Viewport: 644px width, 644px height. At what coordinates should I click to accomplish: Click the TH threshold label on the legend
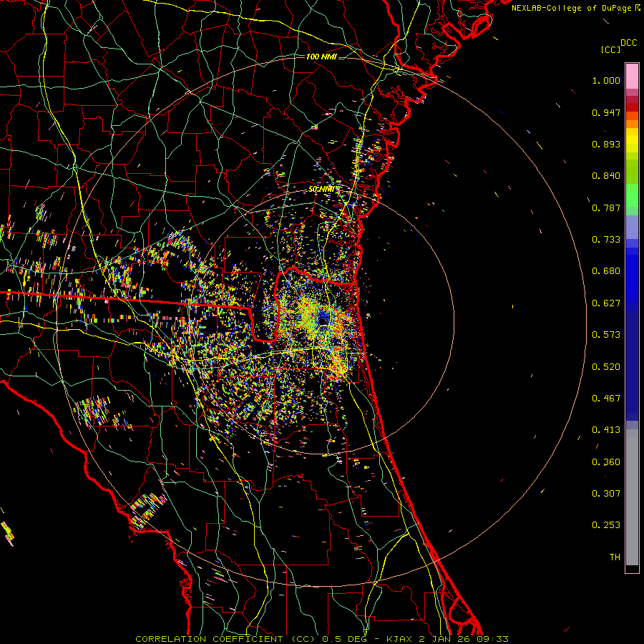click(x=615, y=557)
